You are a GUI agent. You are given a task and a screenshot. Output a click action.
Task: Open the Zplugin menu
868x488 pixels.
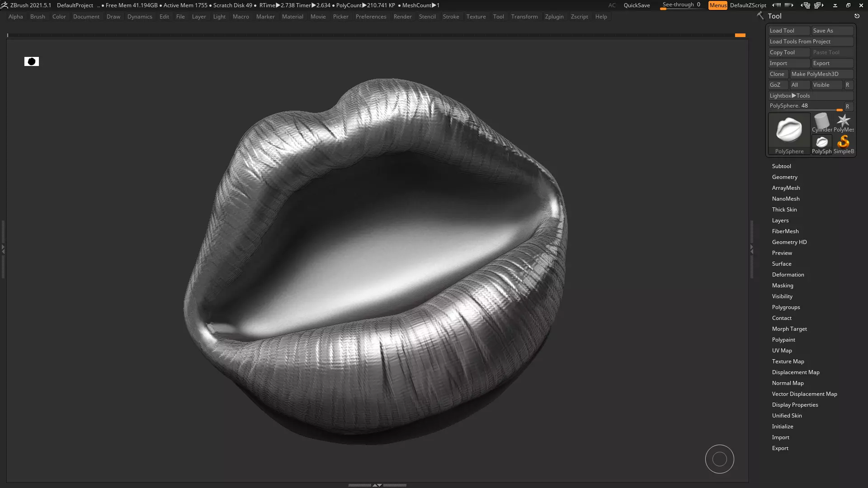pos(554,17)
